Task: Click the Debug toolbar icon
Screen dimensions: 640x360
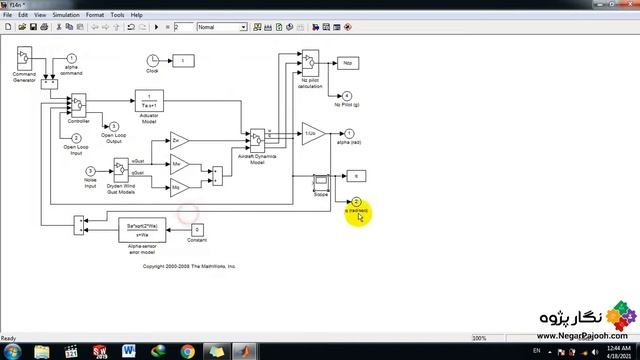Action: (x=348, y=27)
